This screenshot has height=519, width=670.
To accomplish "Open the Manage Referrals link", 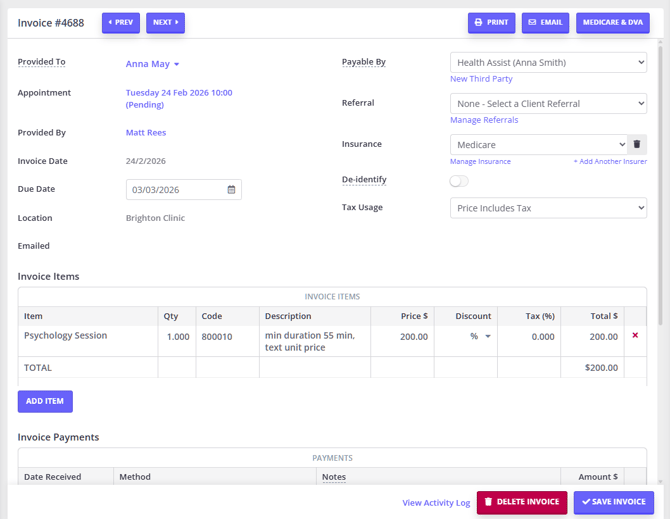I will point(484,120).
